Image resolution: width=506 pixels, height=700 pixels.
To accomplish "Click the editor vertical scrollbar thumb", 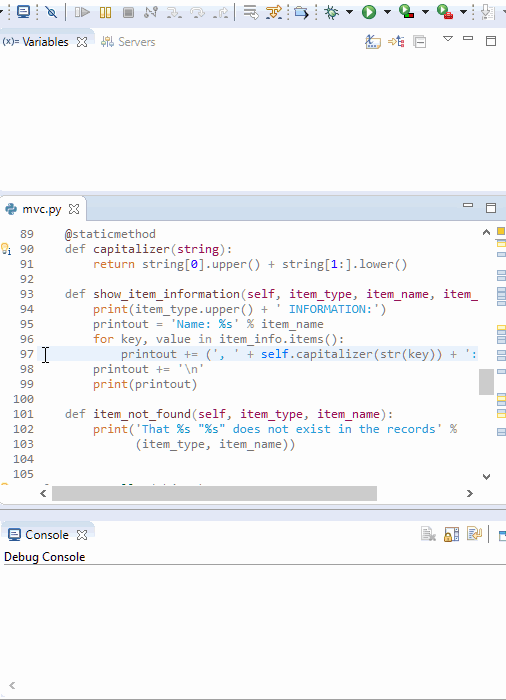I will coord(486,382).
